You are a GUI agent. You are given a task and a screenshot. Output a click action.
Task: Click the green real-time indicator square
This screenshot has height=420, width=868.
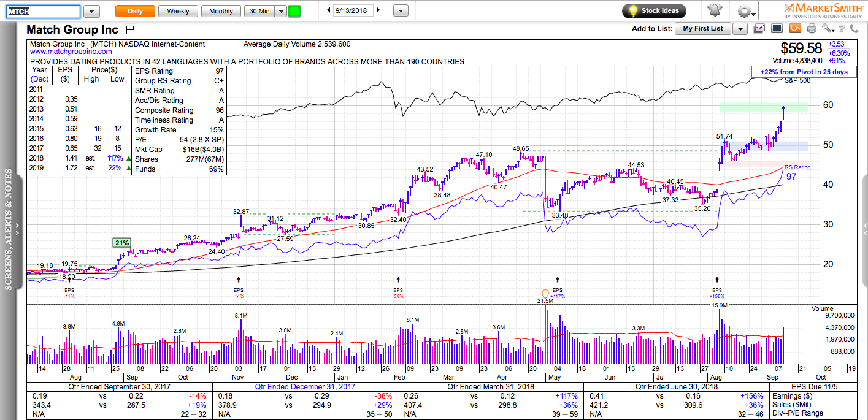(x=294, y=11)
